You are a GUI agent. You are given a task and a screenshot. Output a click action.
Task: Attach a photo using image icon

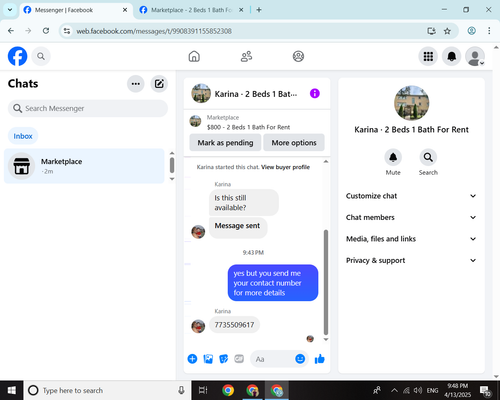[208, 359]
